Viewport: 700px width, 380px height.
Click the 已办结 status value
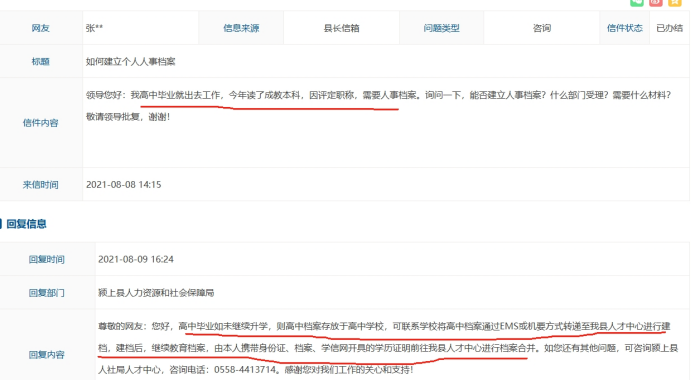point(669,28)
